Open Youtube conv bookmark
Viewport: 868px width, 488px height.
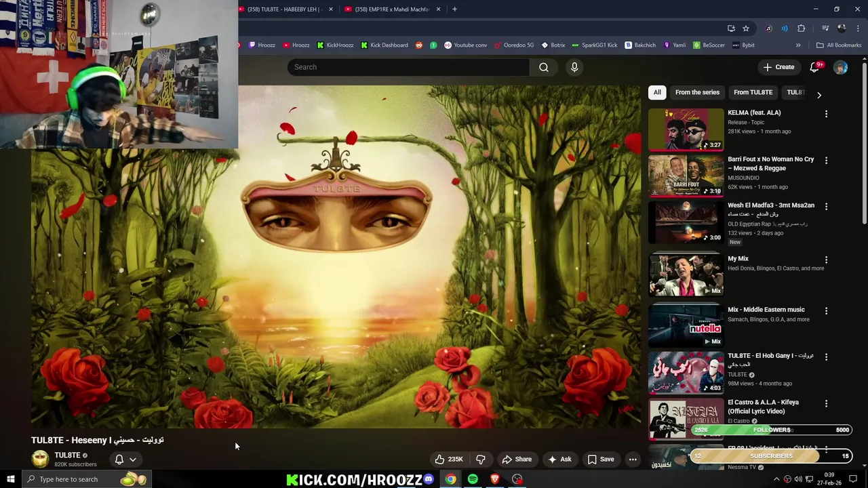pyautogui.click(x=465, y=45)
